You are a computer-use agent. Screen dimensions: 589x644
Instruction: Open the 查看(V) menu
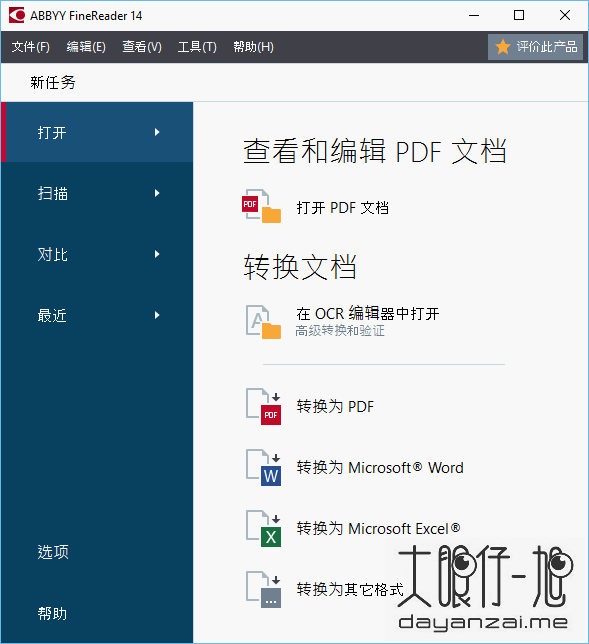(142, 47)
